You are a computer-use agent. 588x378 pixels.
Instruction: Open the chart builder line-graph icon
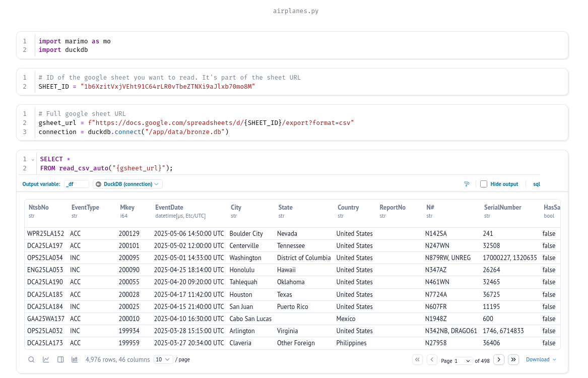46,359
